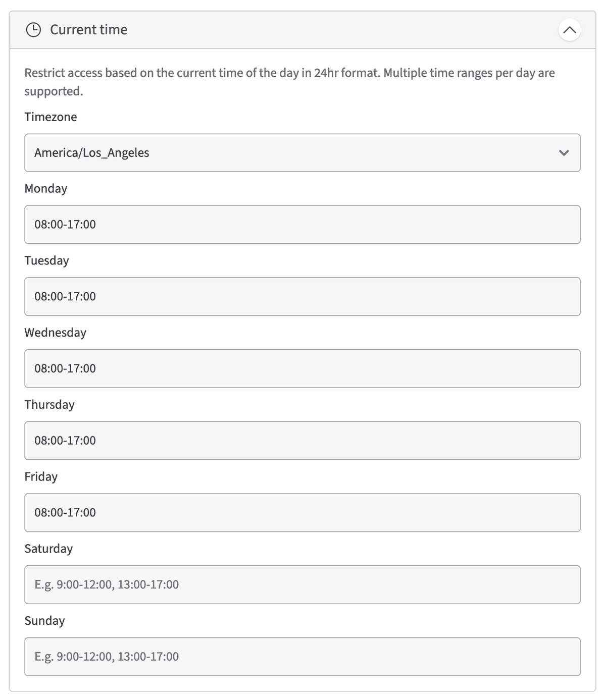
Task: Click the Thursday label text
Action: pos(49,405)
